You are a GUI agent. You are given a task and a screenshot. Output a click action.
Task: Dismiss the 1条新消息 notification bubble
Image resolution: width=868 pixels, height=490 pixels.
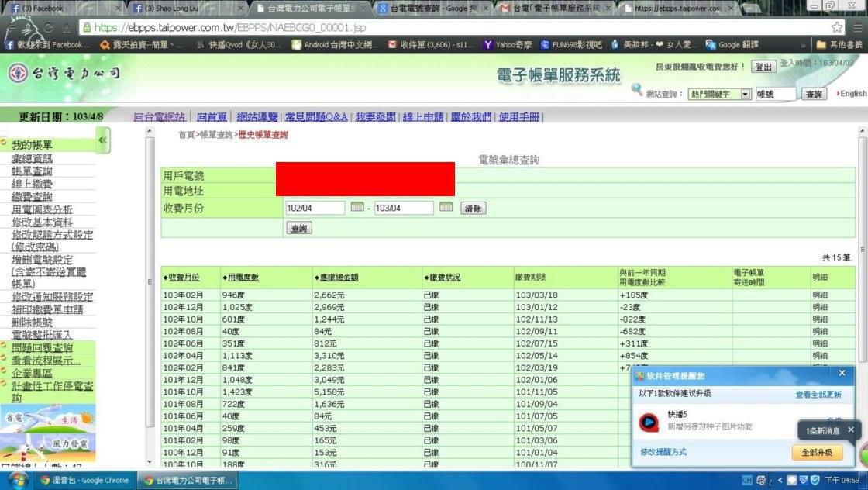click(851, 430)
